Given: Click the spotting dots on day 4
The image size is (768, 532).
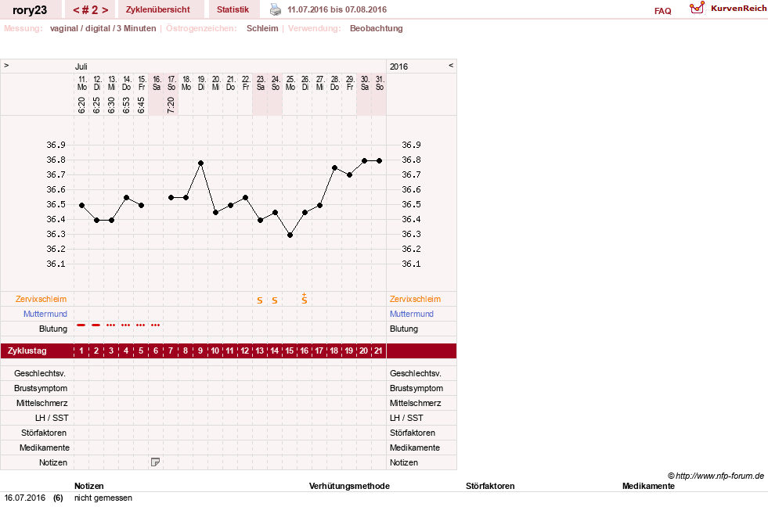Looking at the screenshot, I should pos(126,325).
